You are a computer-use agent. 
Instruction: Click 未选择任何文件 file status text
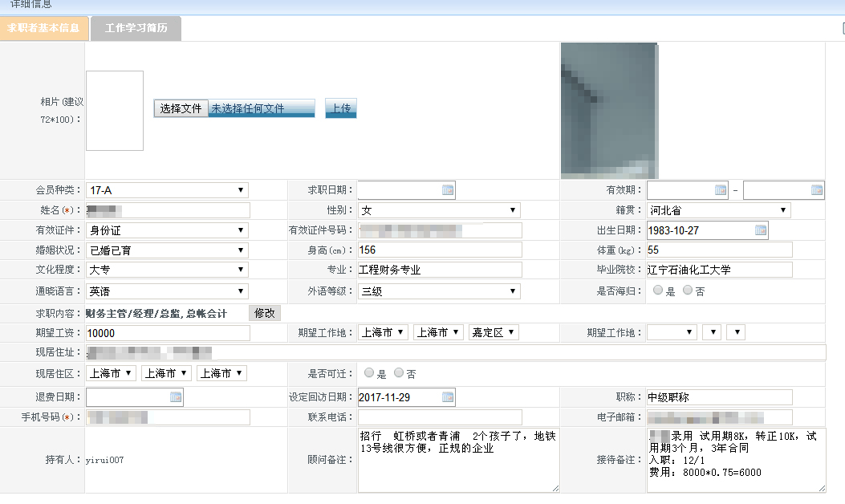click(248, 108)
